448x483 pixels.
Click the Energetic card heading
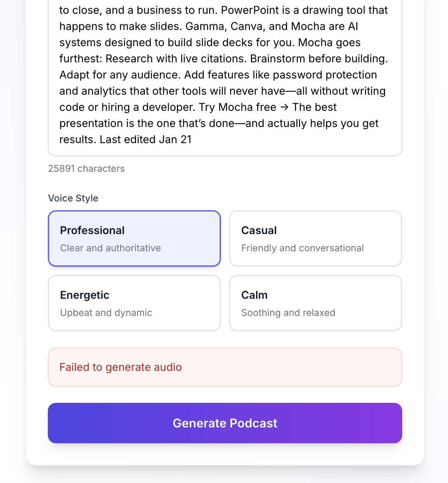click(x=85, y=295)
